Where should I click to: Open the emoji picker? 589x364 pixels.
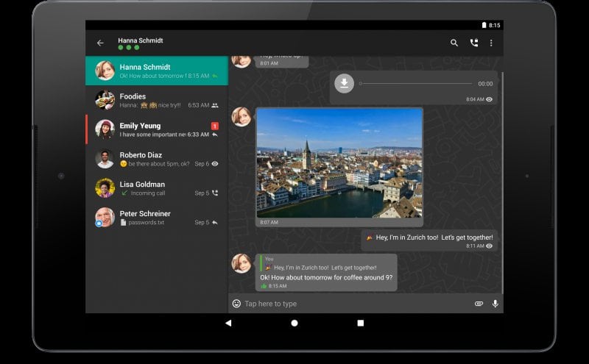coord(236,304)
